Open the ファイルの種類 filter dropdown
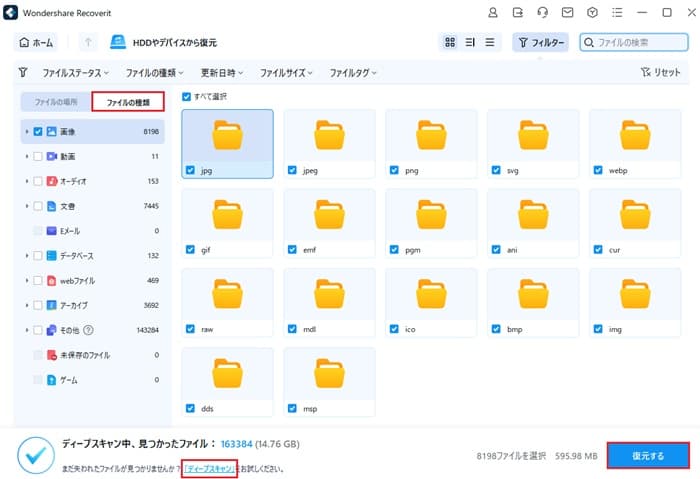 (154, 72)
